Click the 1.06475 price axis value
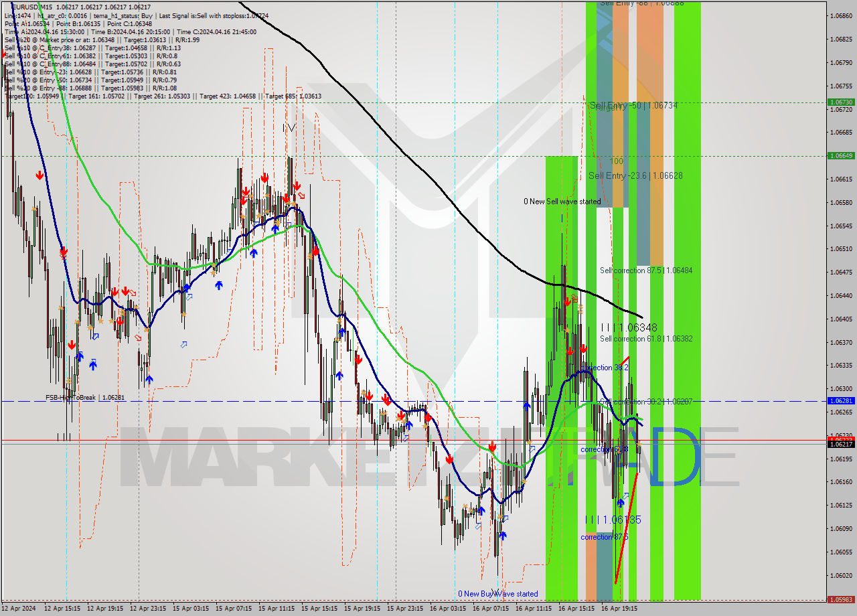 click(841, 273)
